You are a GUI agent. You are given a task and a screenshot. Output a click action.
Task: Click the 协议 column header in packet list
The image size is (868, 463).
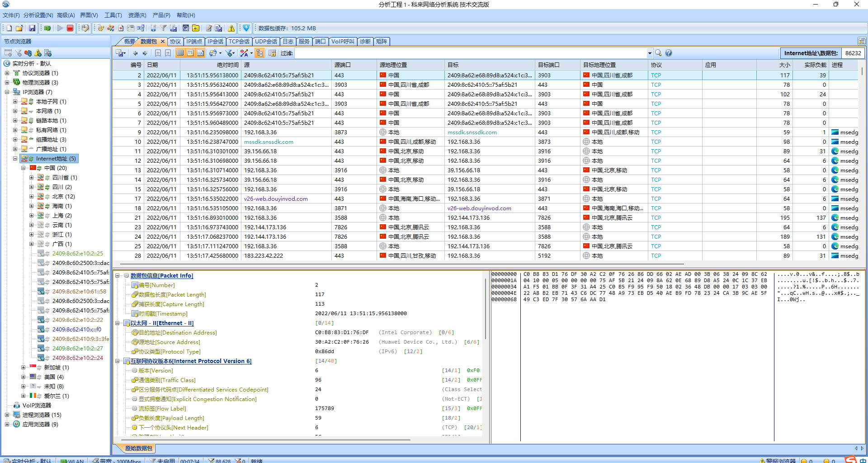675,65
